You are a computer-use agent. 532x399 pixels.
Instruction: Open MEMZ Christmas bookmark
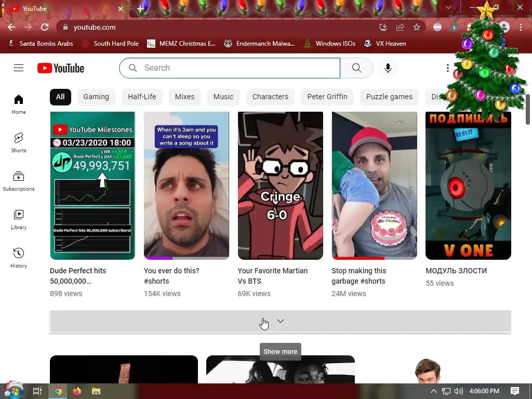[x=181, y=44]
